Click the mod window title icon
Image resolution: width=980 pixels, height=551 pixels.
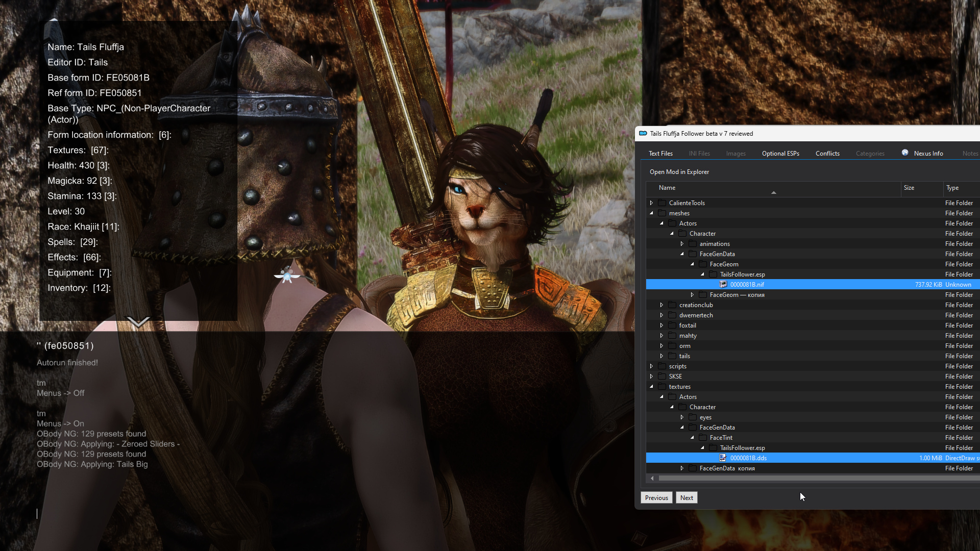point(643,133)
